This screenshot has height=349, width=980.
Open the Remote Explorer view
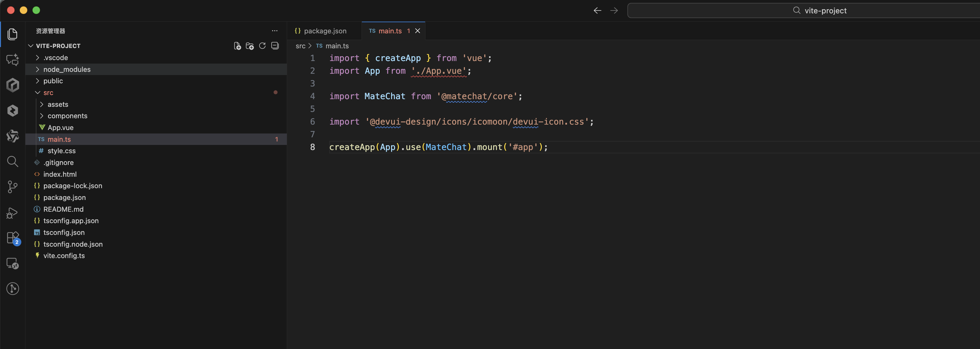12,263
